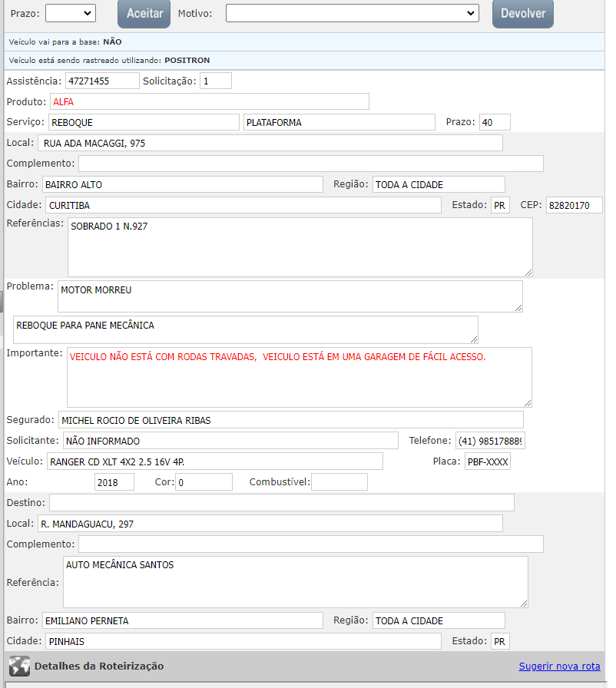Select the Serviço field containing REBOQUE

pyautogui.click(x=144, y=122)
